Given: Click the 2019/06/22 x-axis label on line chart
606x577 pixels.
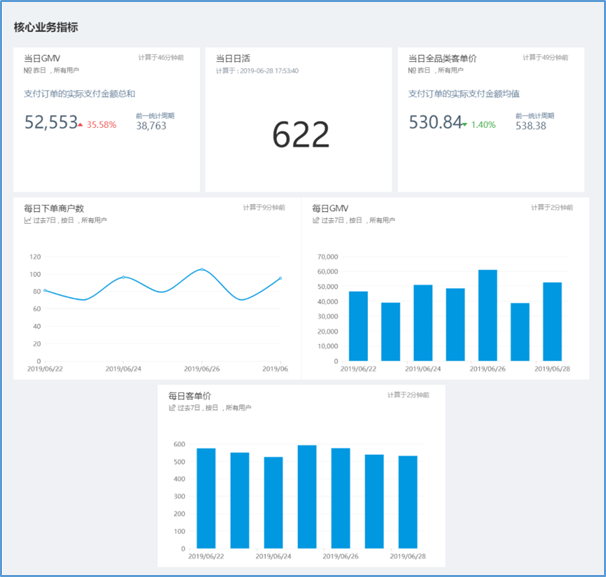Looking at the screenshot, I should point(45,369).
